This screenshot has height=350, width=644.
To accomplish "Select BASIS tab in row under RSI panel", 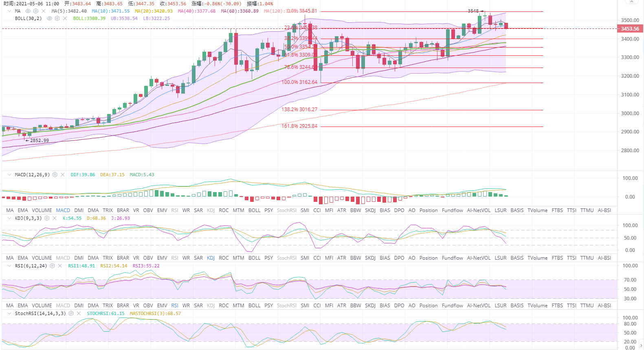I will [x=517, y=306].
